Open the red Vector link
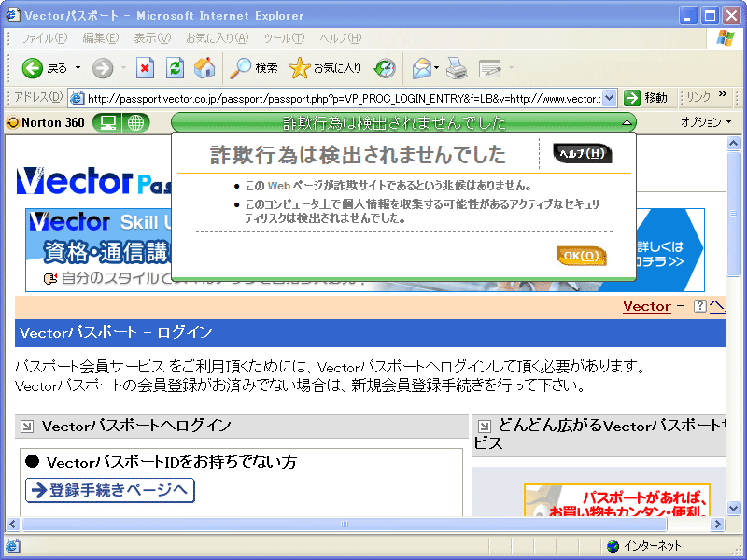The height and width of the screenshot is (560, 747). (x=646, y=306)
